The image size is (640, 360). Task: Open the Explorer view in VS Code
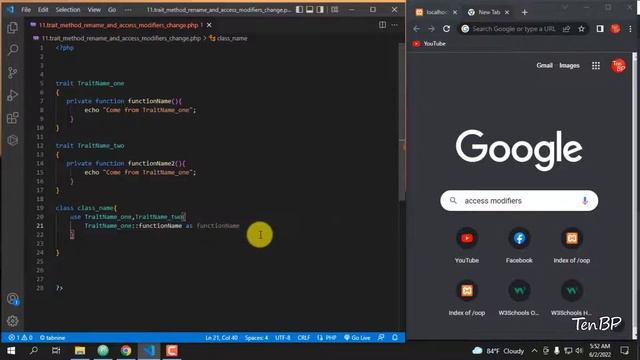(13, 27)
